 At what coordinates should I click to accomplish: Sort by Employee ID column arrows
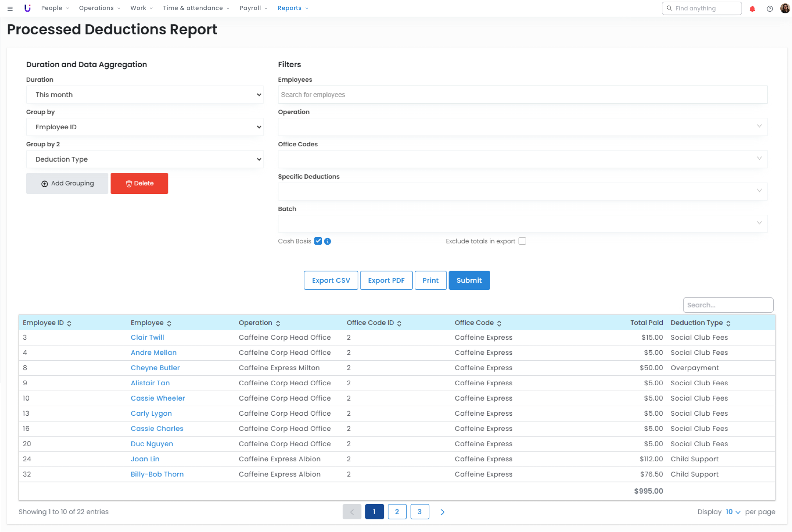click(69, 324)
